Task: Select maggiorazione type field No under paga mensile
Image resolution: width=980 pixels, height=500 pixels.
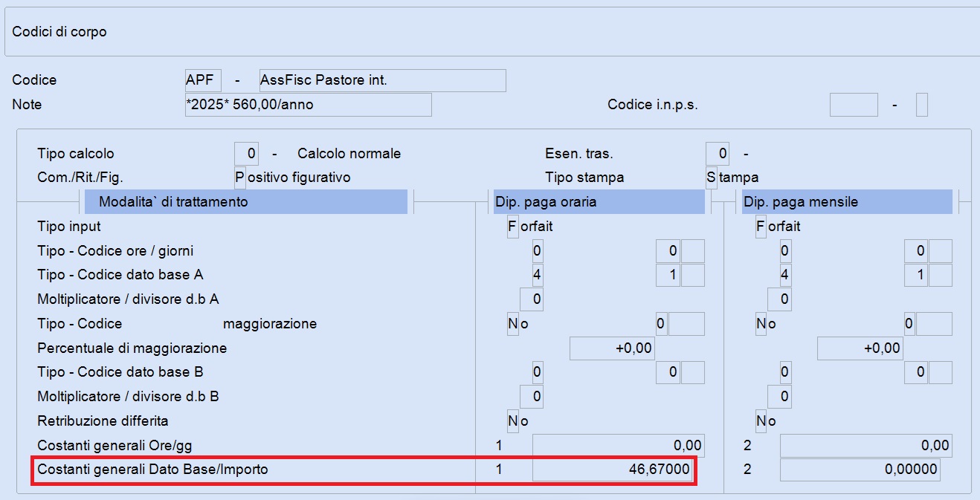Action: 760,324
